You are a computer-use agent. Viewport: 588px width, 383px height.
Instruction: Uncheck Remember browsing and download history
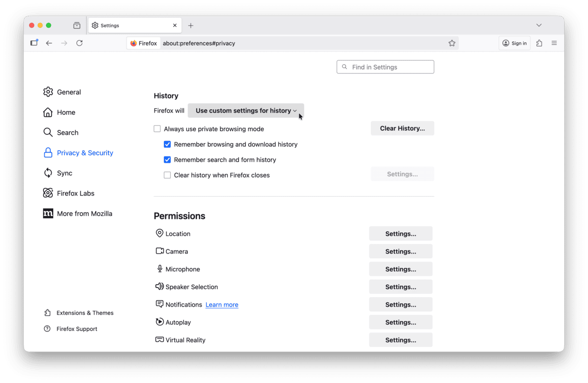point(167,144)
